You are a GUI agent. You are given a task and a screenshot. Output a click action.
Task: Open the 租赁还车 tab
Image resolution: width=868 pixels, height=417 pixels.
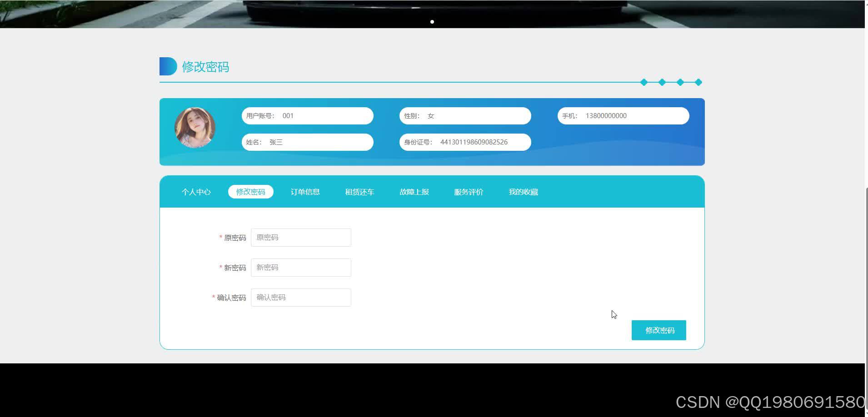(359, 192)
